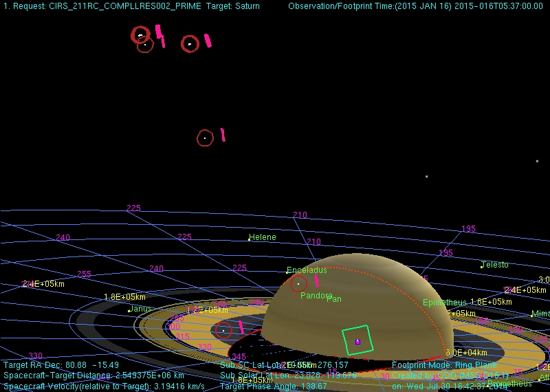The image size is (550, 392).
Task: Click the Janus moon label
Action: [x=140, y=309]
